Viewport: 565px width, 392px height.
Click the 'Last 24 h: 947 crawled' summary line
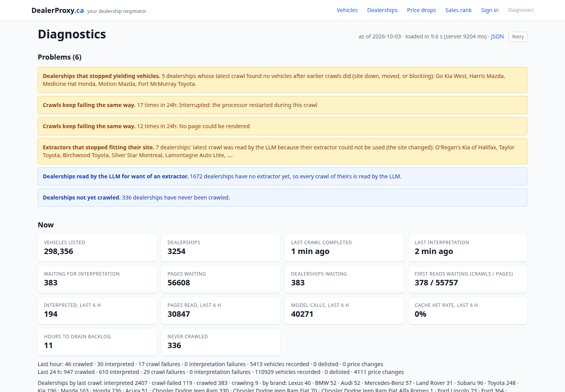(221, 372)
